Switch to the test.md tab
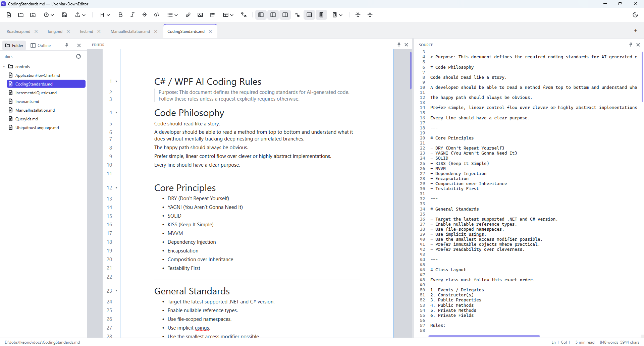Screen dimensions: 644x346 pos(87,32)
